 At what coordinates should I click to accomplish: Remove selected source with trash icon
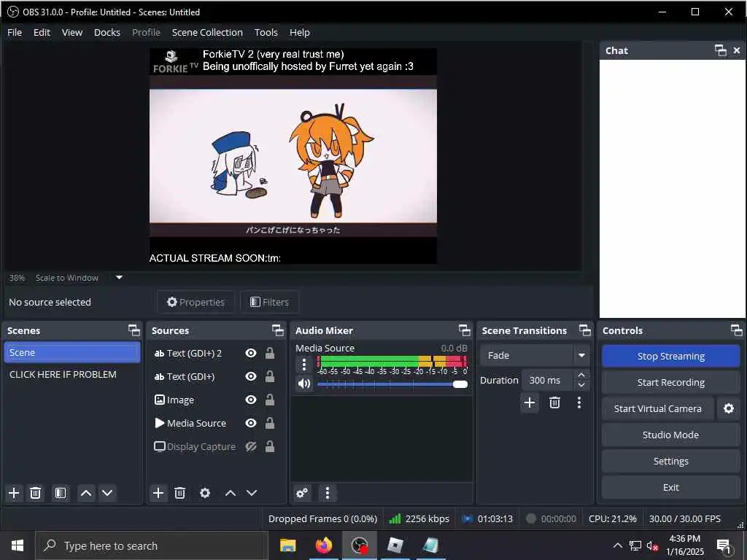tap(179, 493)
